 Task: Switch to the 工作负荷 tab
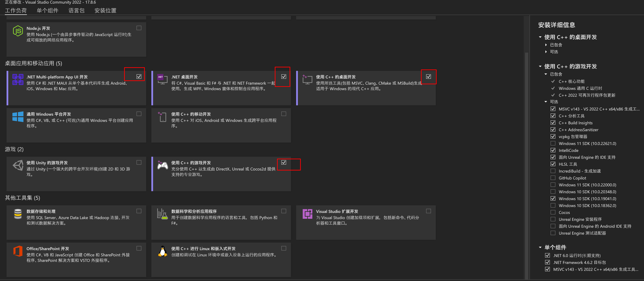(16, 11)
